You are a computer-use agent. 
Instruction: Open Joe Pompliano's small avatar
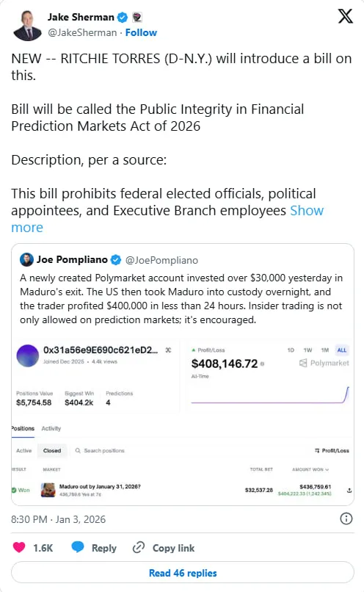click(x=26, y=260)
